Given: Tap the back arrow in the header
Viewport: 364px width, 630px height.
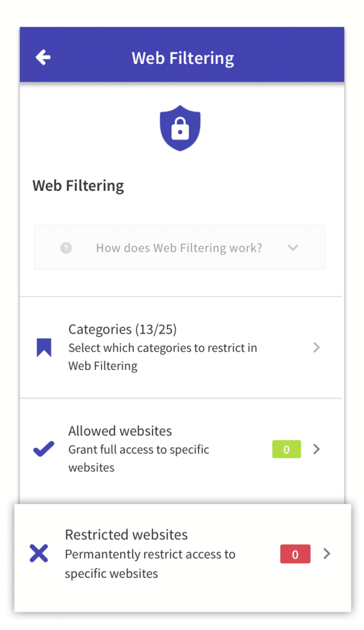Looking at the screenshot, I should pyautogui.click(x=42, y=57).
